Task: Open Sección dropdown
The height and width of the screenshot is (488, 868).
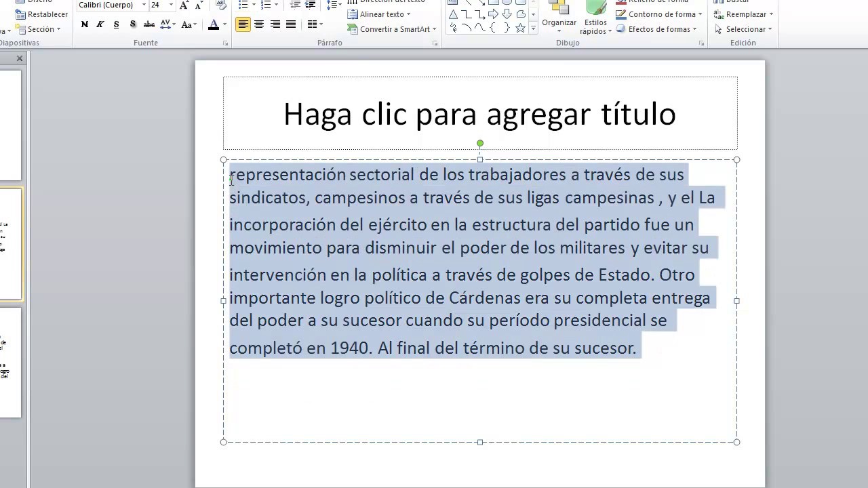Action: 39,29
